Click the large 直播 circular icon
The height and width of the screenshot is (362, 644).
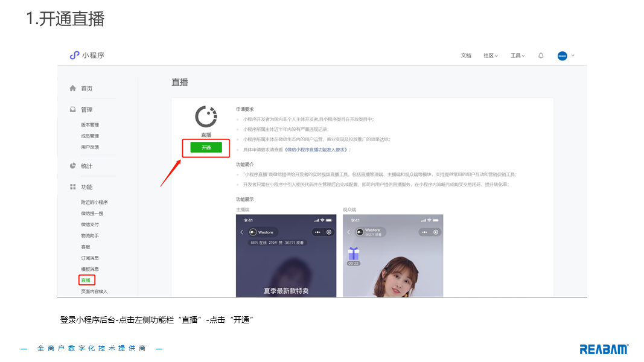pyautogui.click(x=206, y=116)
